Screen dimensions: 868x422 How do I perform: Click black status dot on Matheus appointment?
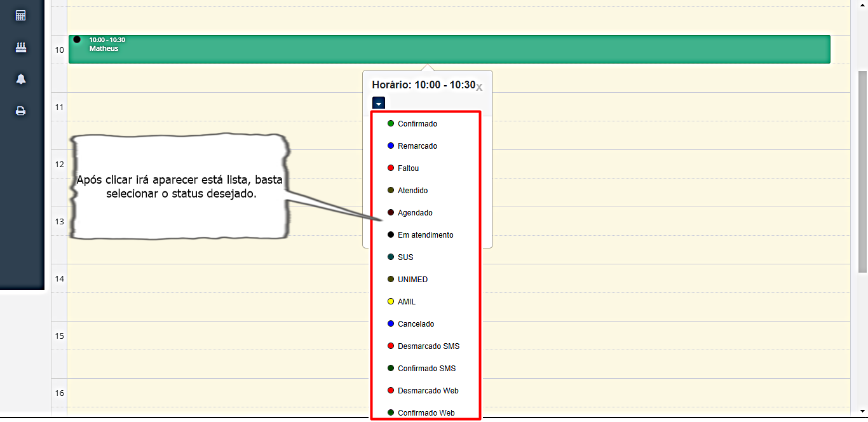tap(77, 39)
